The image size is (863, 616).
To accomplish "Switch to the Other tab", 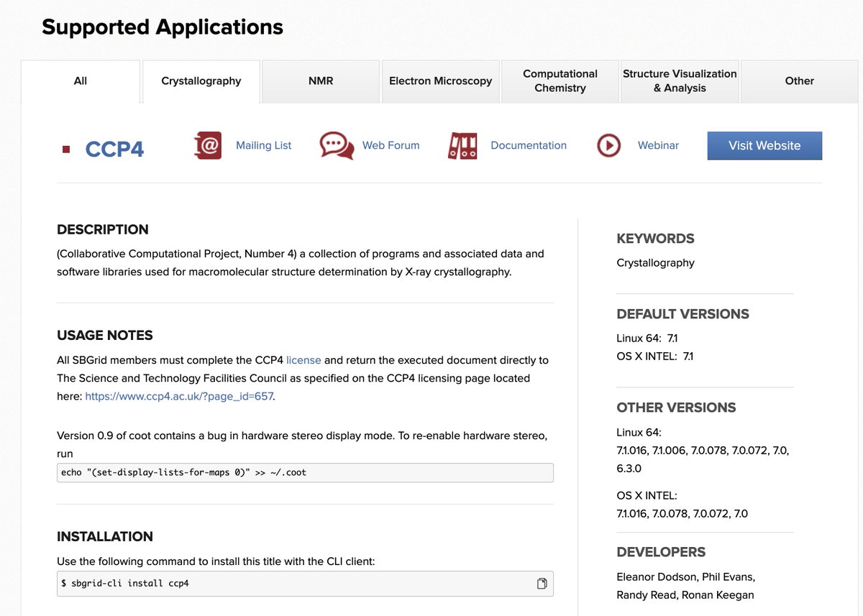I will tap(799, 81).
